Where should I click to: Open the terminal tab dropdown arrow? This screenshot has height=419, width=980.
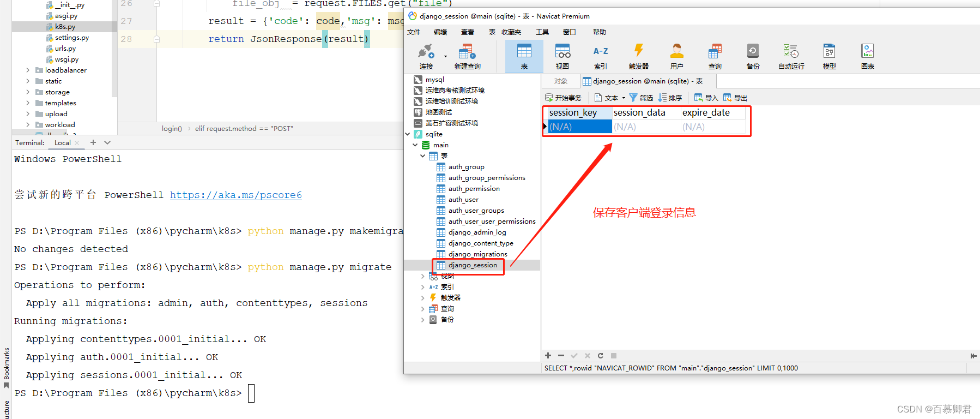(x=107, y=142)
